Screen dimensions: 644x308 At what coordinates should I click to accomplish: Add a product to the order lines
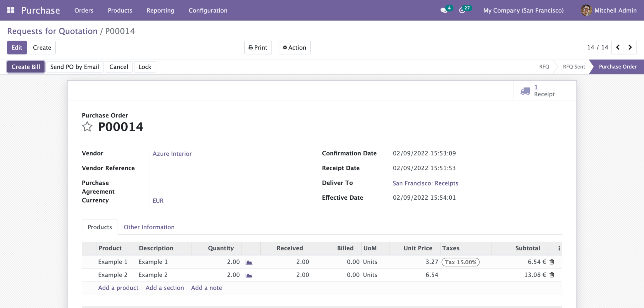118,288
